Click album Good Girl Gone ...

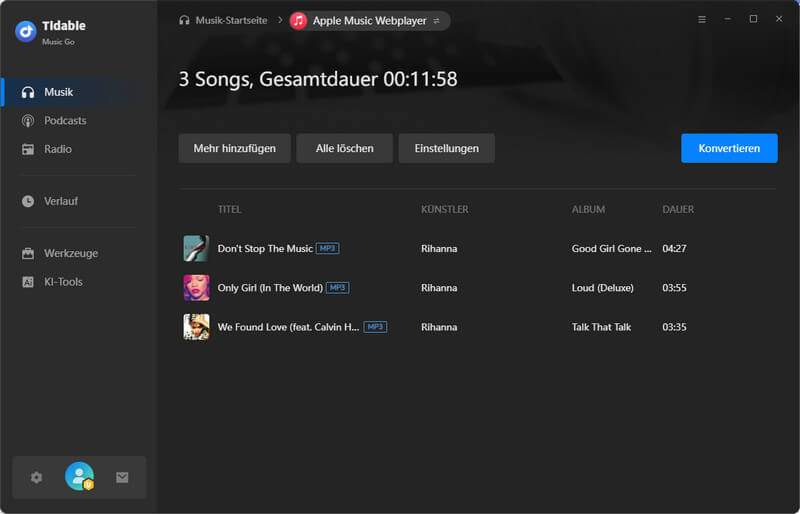tap(612, 249)
